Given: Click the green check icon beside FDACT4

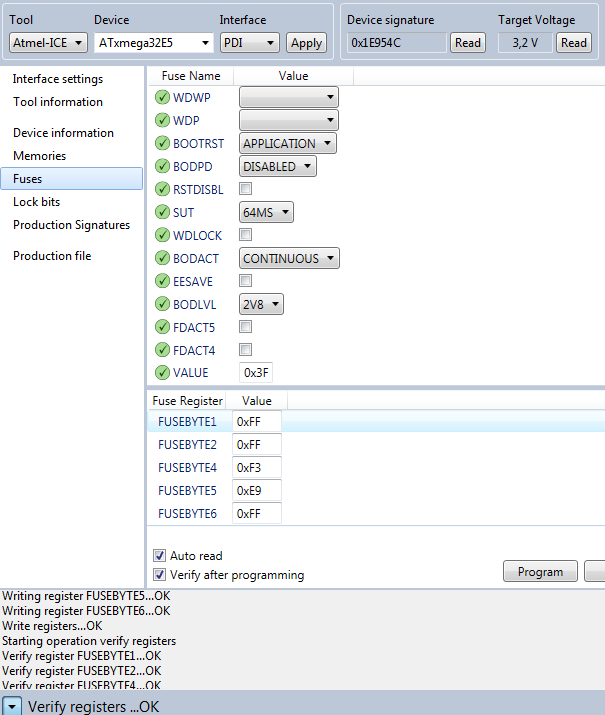Looking at the screenshot, I should [162, 350].
